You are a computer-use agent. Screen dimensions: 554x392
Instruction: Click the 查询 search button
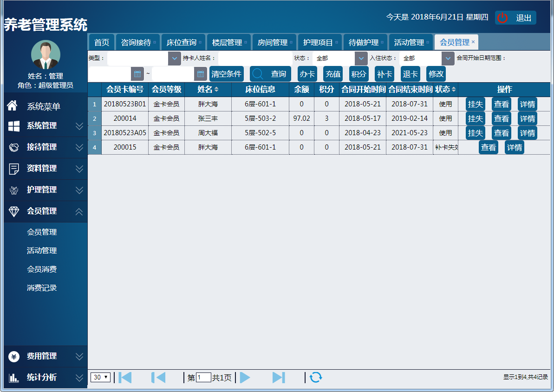click(270, 74)
